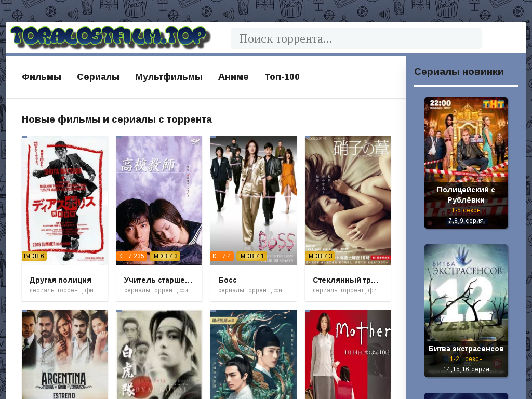Open the Mother series poster
The image size is (532, 399).
click(348, 354)
